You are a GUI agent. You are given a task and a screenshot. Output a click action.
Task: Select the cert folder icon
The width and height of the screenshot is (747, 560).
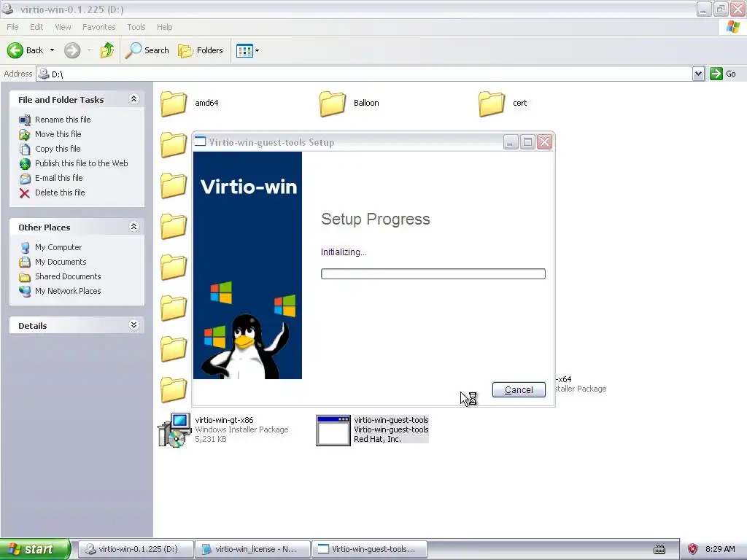pos(491,104)
